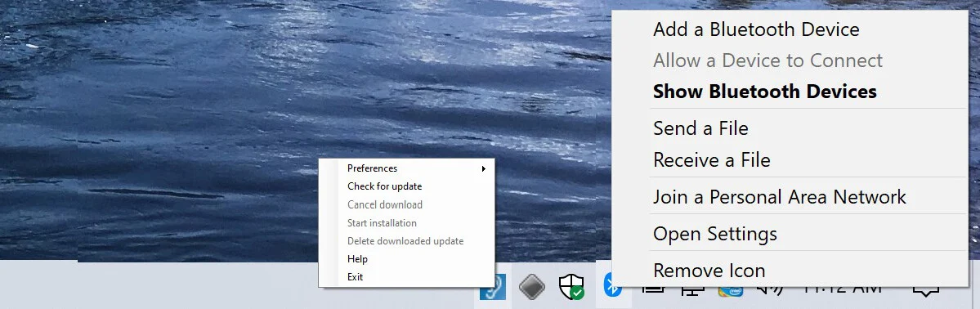This screenshot has width=980, height=309.
Task: Click Join a Personal Area Network
Action: pos(780,197)
